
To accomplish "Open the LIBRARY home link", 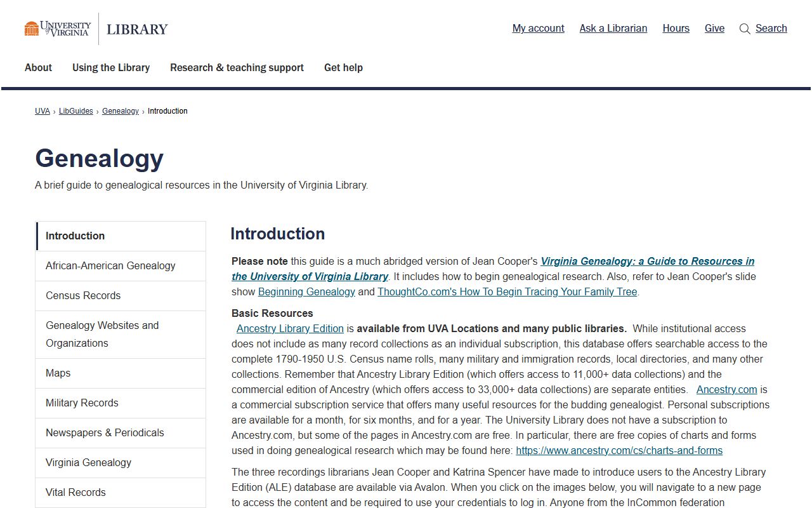I will (x=137, y=29).
